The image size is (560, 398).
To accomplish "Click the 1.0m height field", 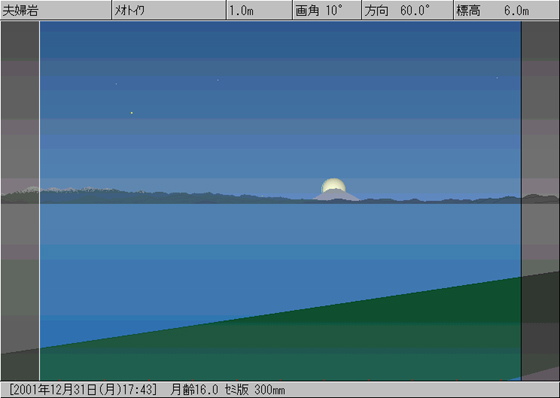I will pos(260,10).
